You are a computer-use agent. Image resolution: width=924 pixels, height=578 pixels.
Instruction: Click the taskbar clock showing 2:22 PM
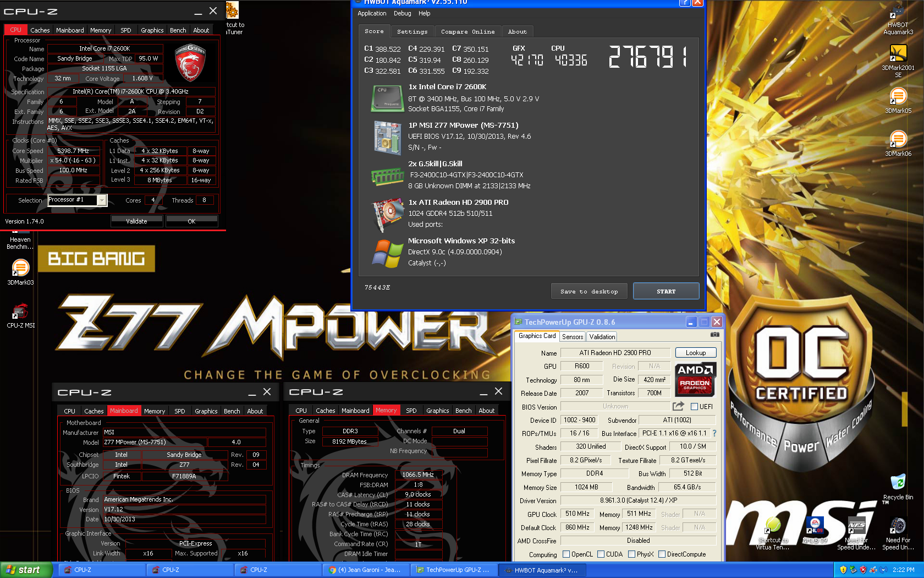click(903, 570)
